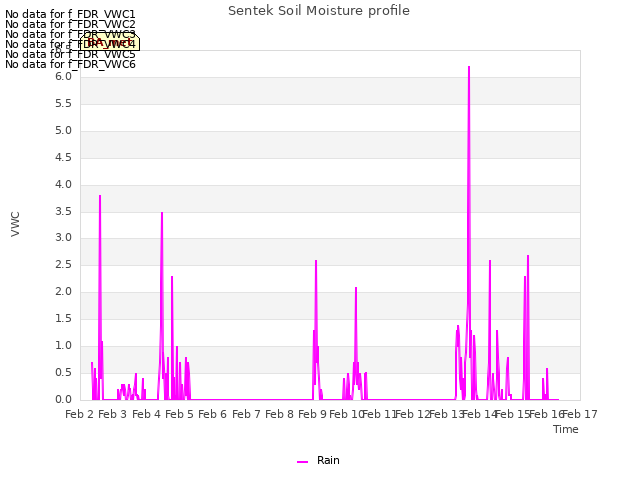The width and height of the screenshot is (640, 480).
Task: Click the 3.0 y-axis tick label
Action: coord(63,238)
